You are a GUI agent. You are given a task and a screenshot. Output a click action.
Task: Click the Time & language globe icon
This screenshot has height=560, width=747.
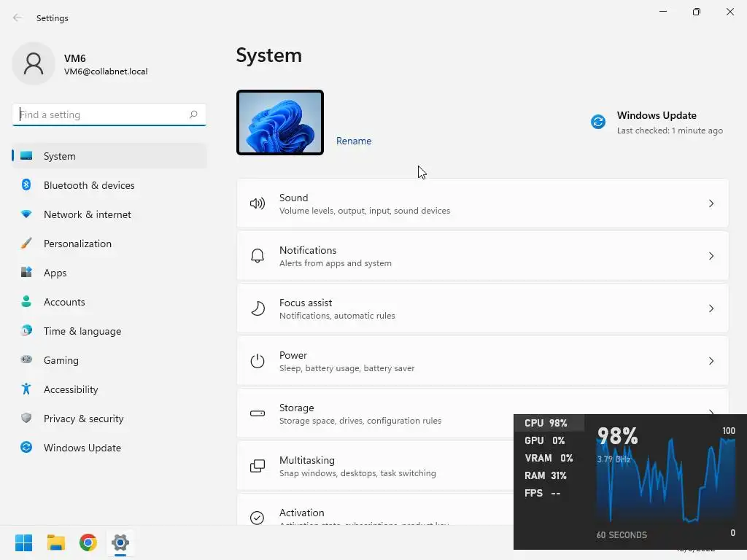[26, 330]
